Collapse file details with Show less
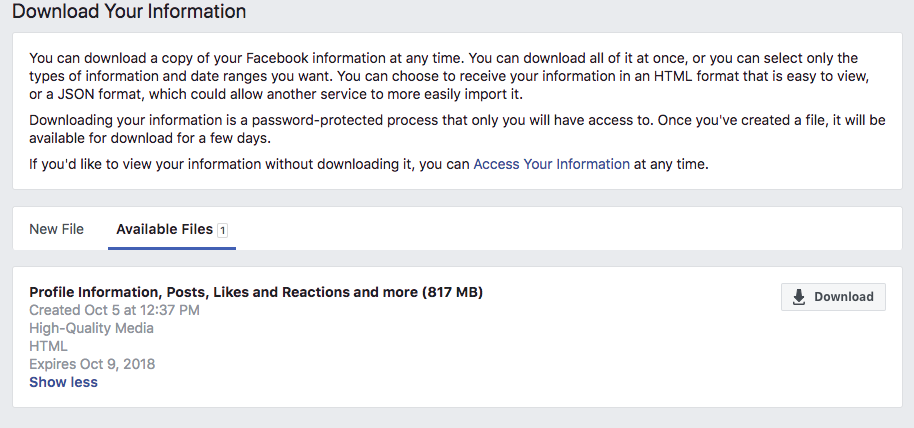 click(63, 382)
